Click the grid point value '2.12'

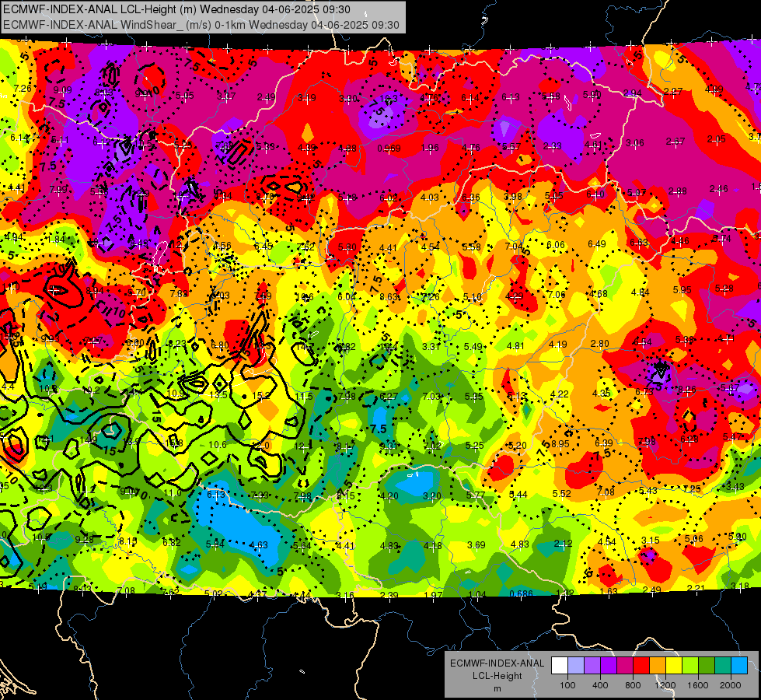coord(563,544)
